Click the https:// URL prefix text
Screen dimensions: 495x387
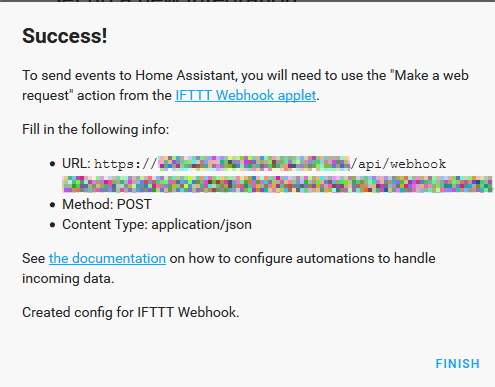126,164
